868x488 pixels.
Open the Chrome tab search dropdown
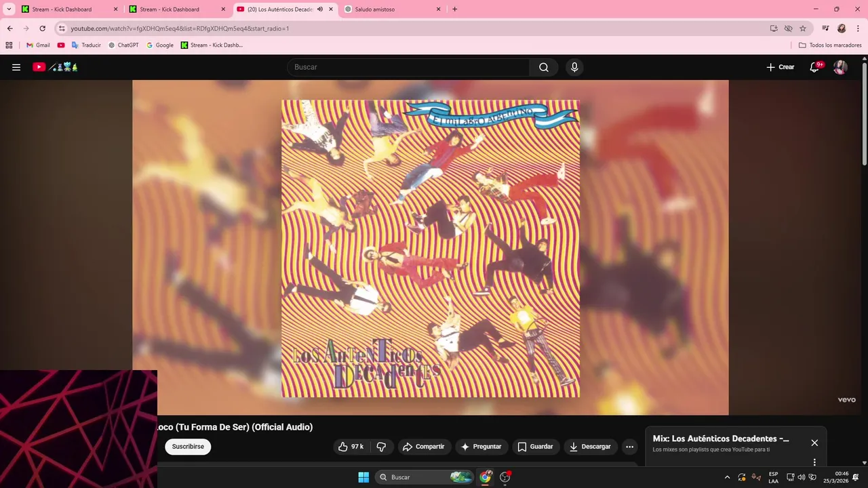pyautogui.click(x=9, y=9)
